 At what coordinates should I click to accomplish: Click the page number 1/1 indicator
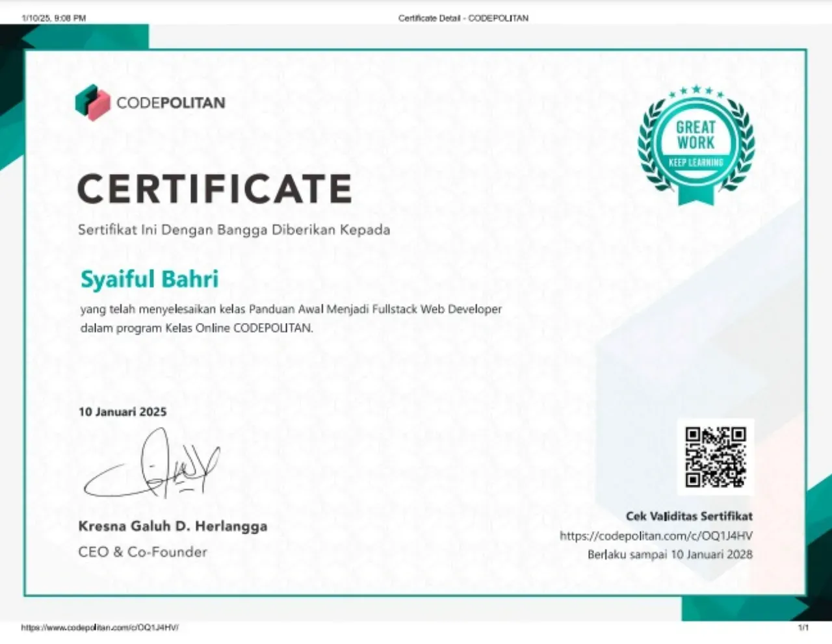click(x=804, y=628)
